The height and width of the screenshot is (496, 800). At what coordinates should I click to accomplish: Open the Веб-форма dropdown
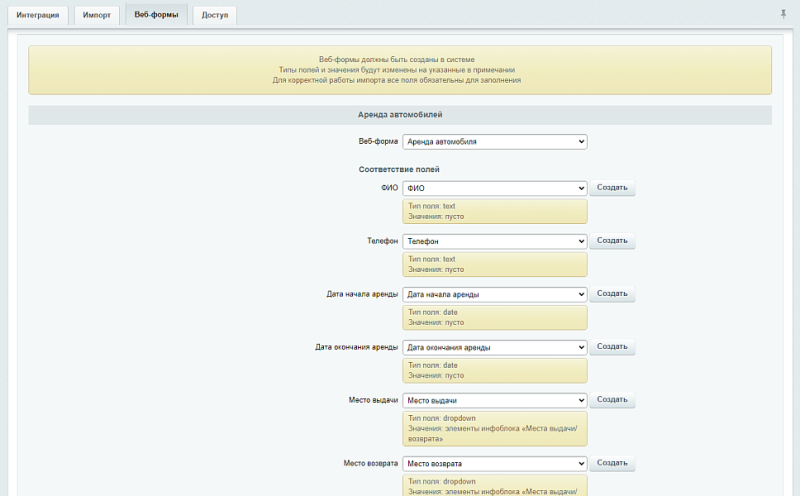pos(494,141)
